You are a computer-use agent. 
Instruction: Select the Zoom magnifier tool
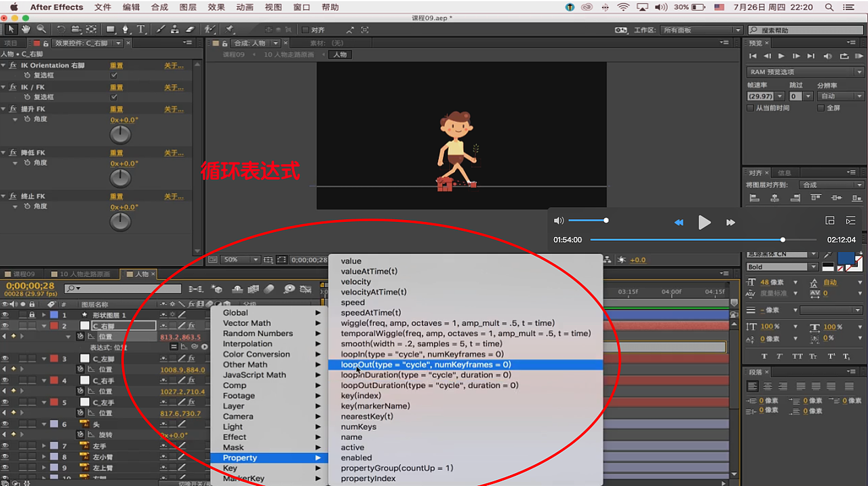click(41, 30)
